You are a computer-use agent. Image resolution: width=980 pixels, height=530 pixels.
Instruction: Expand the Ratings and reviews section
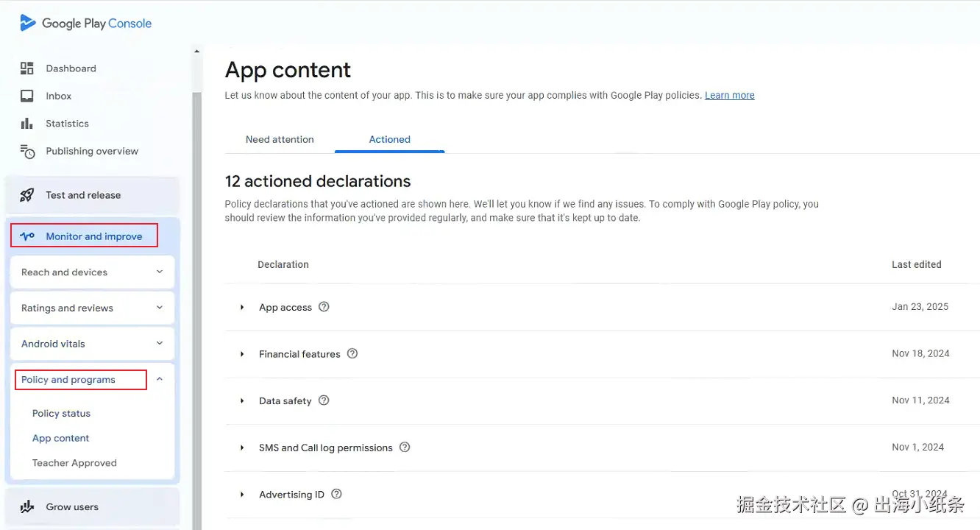[160, 308]
